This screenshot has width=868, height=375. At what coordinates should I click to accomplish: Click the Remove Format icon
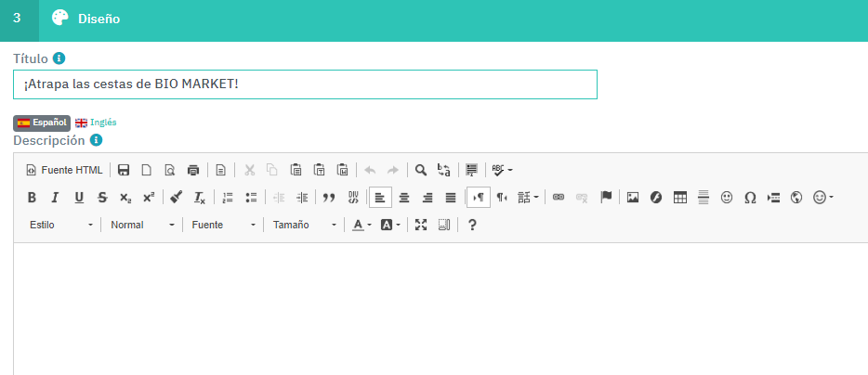point(199,198)
